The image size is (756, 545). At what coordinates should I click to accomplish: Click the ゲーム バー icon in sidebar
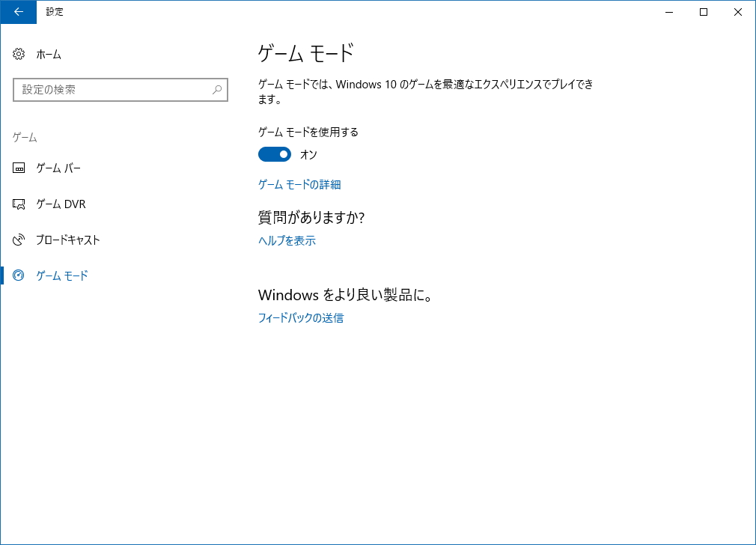pyautogui.click(x=18, y=168)
